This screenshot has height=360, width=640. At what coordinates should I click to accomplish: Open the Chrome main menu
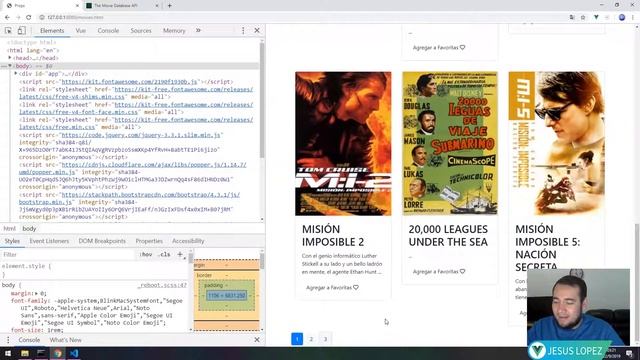[633, 18]
